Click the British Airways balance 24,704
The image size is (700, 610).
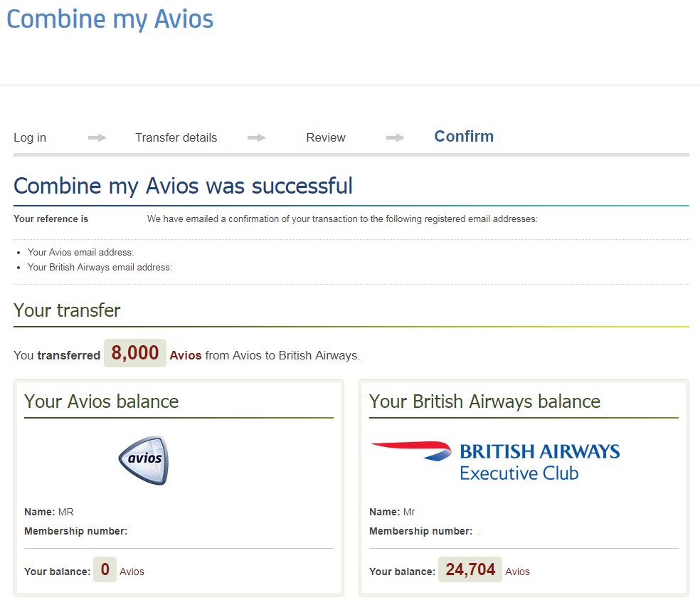click(x=470, y=569)
